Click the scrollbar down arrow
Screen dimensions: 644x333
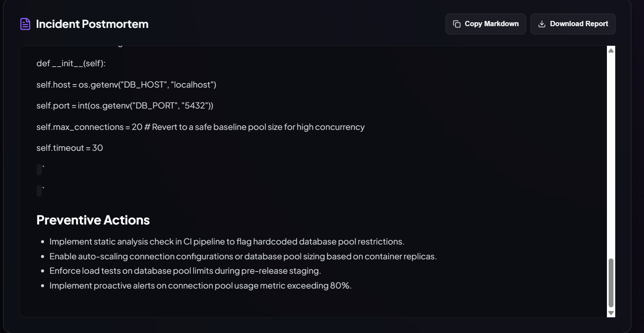611,313
